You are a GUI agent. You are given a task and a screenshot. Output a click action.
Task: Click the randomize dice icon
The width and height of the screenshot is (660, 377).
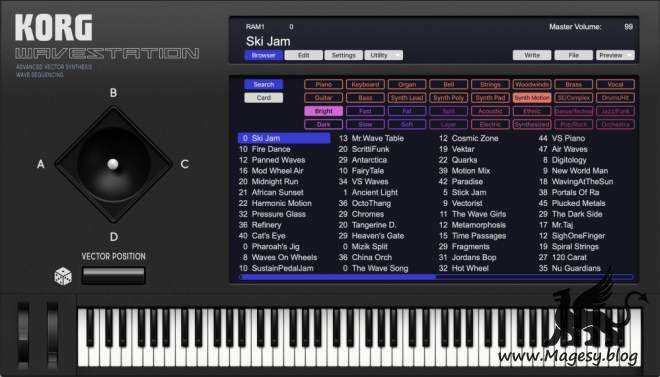(x=63, y=276)
